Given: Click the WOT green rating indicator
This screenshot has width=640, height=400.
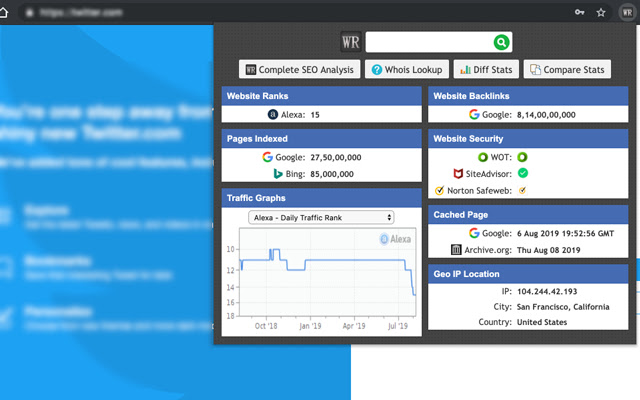Looking at the screenshot, I should [522, 157].
